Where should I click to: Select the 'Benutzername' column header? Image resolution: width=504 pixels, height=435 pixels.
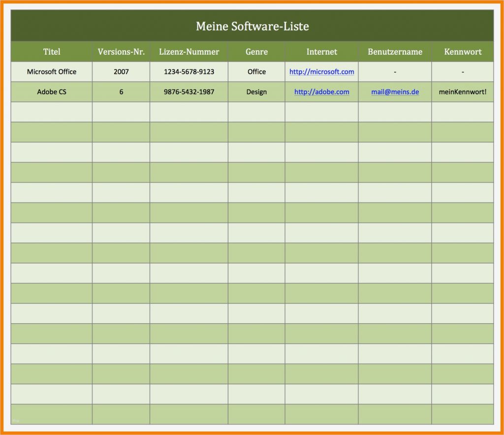coord(395,51)
